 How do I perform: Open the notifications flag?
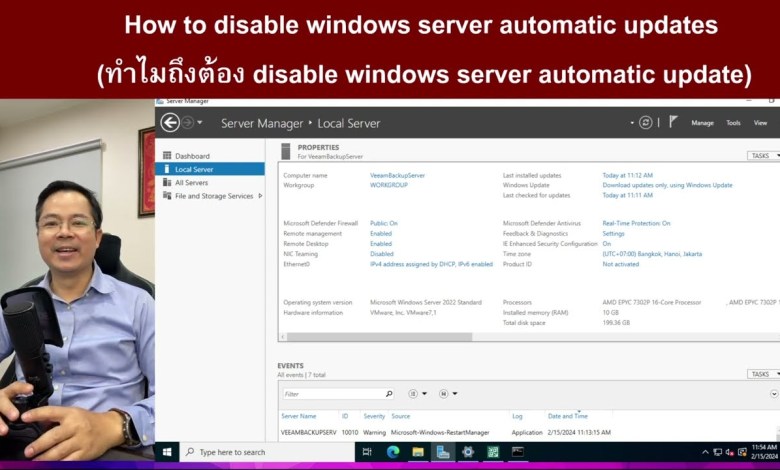(673, 122)
